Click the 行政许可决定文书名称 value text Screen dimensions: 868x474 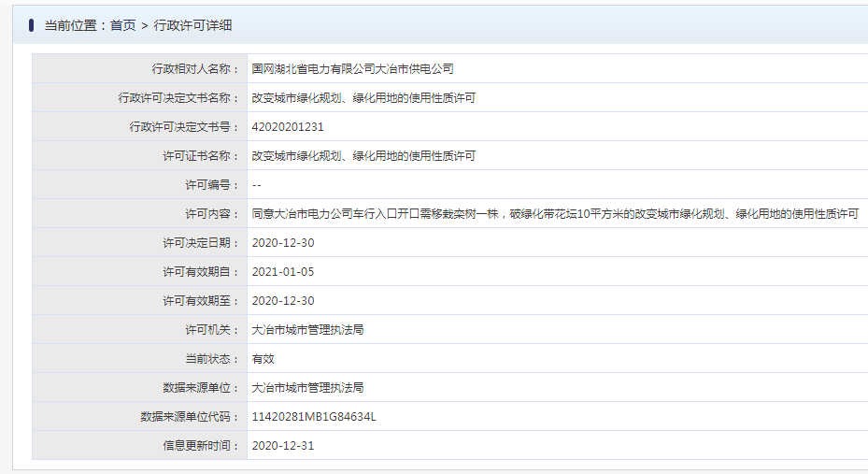363,98
